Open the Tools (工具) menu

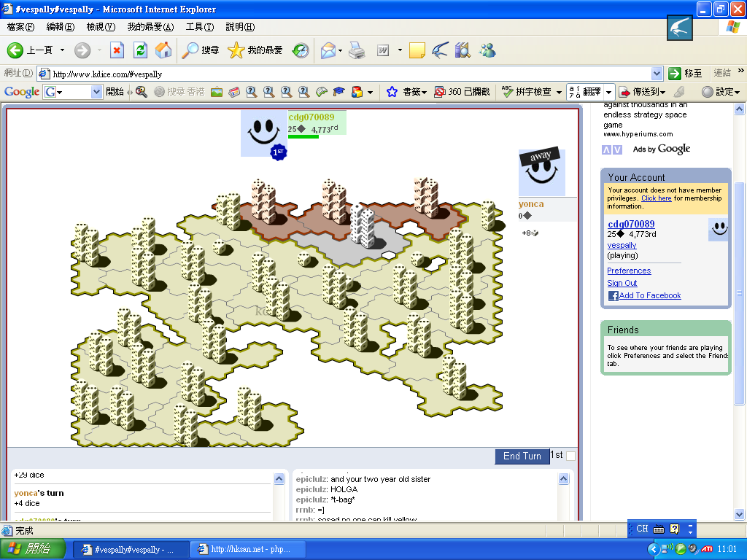click(x=200, y=27)
